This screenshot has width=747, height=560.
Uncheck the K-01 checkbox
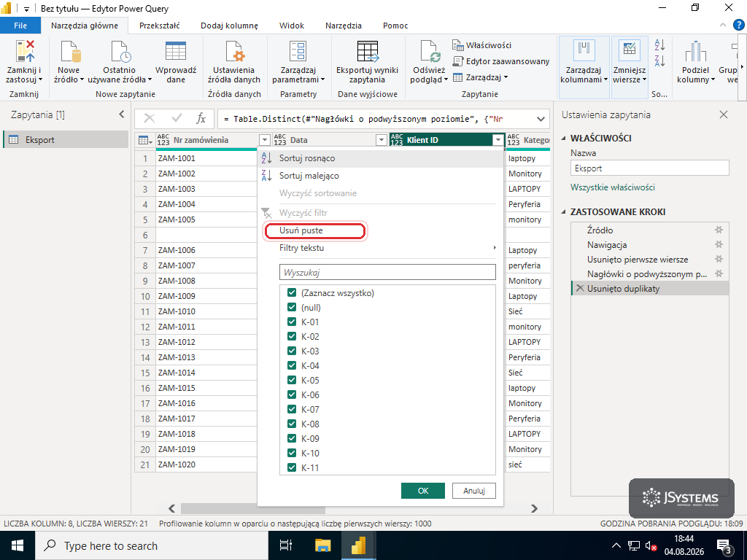pos(292,322)
